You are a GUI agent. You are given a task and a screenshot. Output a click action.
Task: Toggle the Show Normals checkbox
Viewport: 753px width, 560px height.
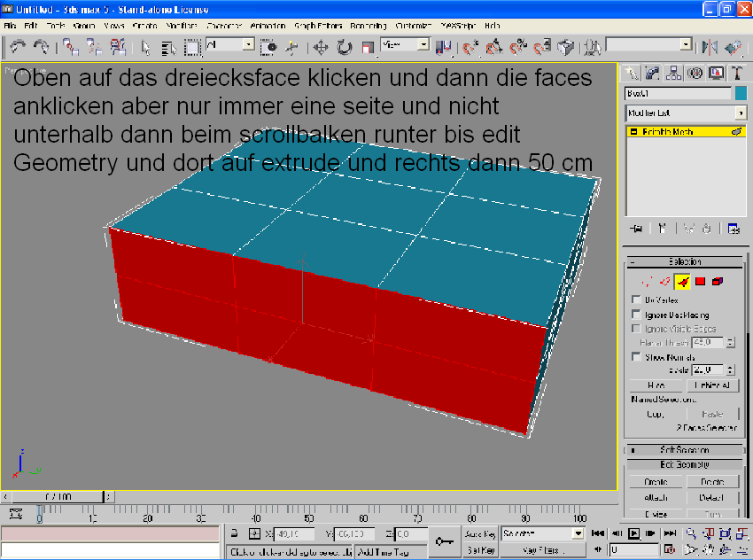click(636, 356)
